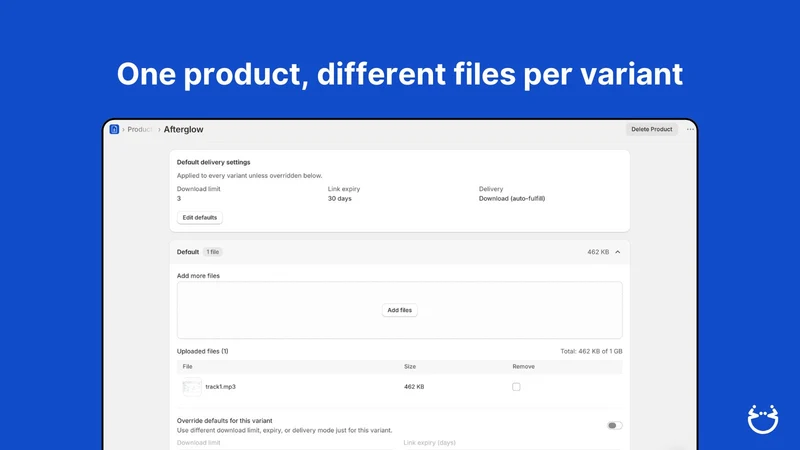The width and height of the screenshot is (800, 450).
Task: Click the 462 KB size cell
Action: pyautogui.click(x=414, y=387)
